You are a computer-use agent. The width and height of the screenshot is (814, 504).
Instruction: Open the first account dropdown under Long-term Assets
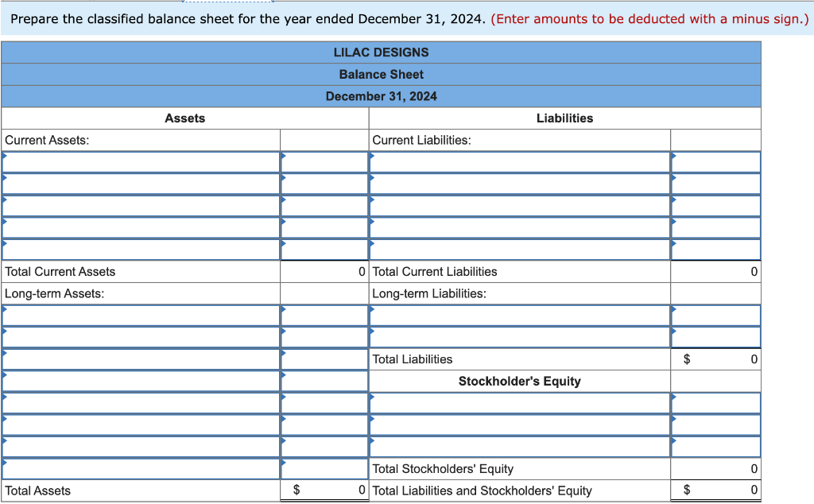coord(141,316)
